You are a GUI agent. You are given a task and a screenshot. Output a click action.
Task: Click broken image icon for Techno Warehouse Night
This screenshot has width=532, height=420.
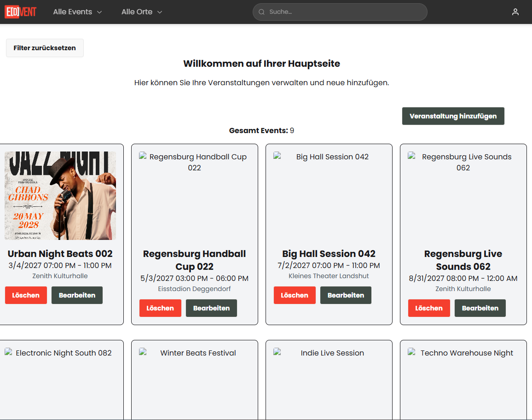[411, 352]
